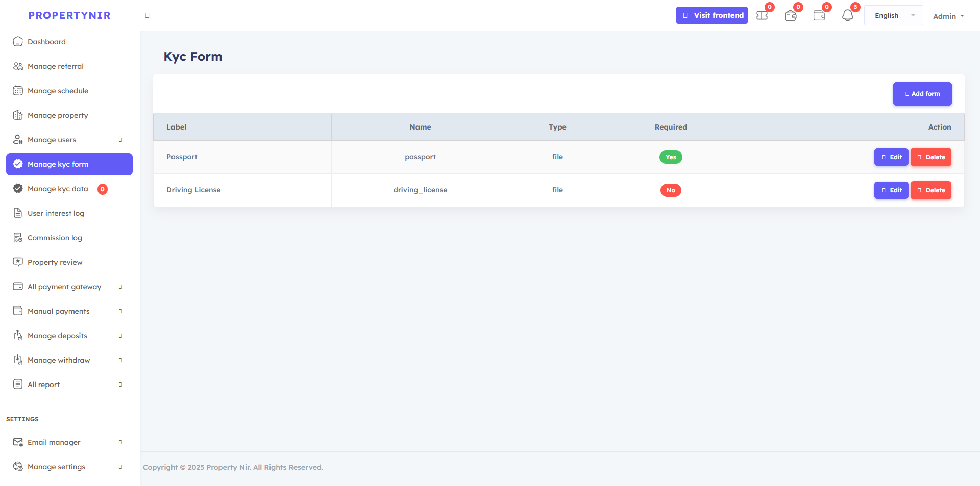Click the Manage schedule calendar icon
This screenshot has height=486, width=980.
18,91
